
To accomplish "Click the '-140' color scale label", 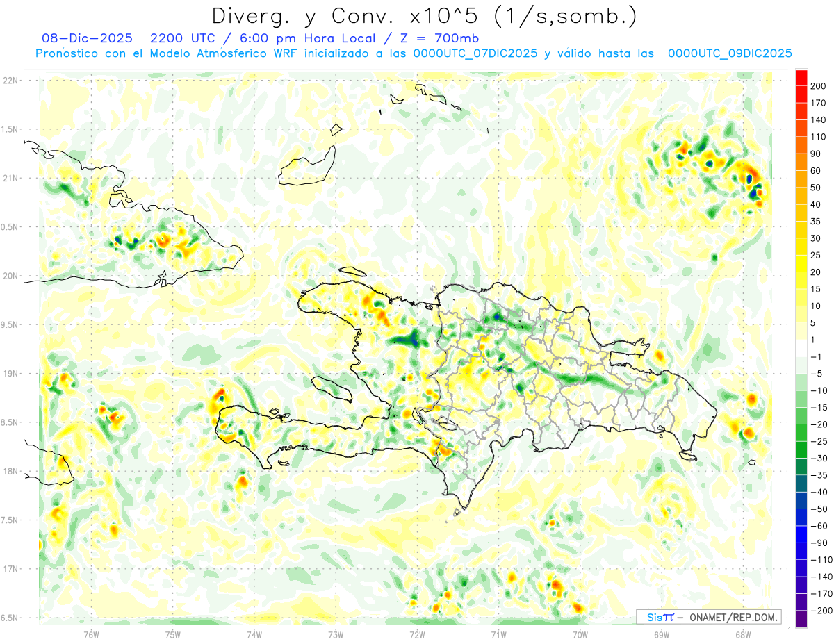I will coord(821,577).
